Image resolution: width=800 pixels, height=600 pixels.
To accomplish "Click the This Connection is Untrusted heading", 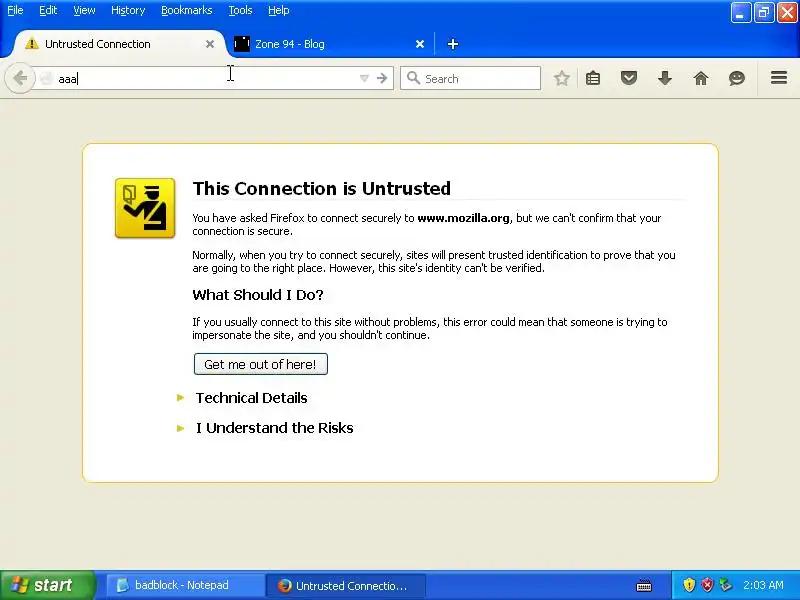I will pyautogui.click(x=321, y=188).
